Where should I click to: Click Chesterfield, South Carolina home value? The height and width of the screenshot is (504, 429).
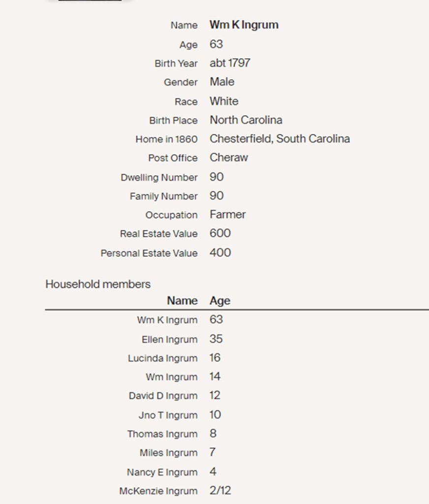tap(279, 139)
